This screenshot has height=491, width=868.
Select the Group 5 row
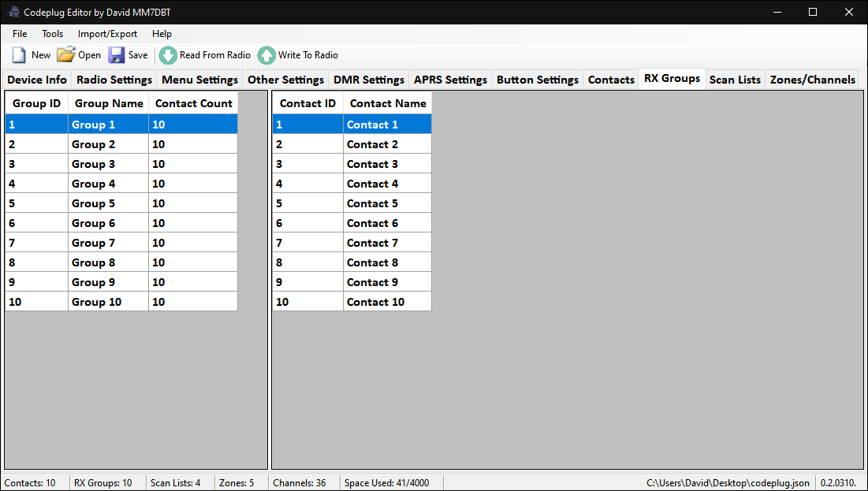click(93, 203)
